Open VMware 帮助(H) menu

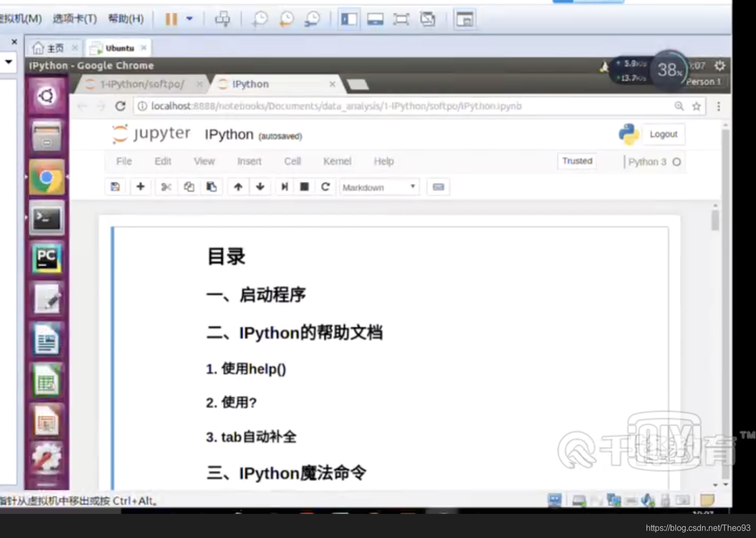(126, 19)
